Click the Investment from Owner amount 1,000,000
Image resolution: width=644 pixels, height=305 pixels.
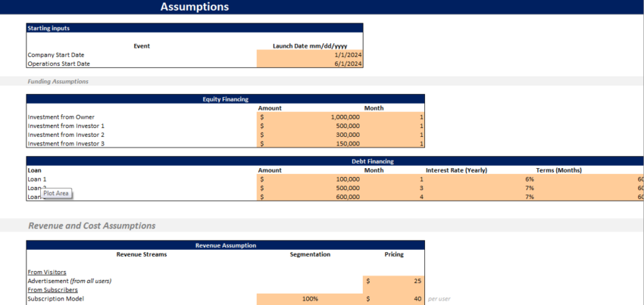tap(310, 117)
